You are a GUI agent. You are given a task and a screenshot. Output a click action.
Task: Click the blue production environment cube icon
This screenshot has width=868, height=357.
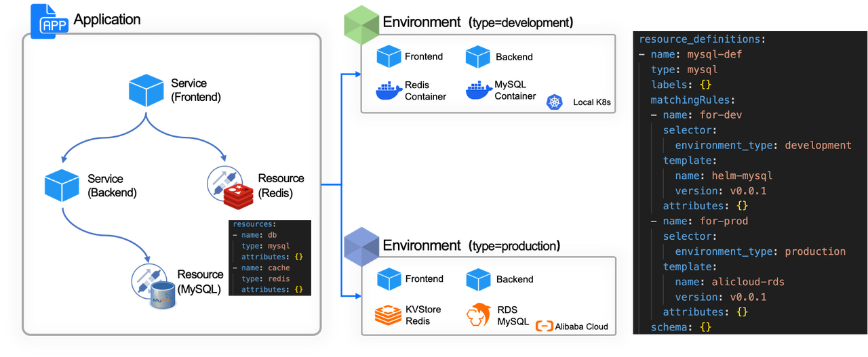360,247
